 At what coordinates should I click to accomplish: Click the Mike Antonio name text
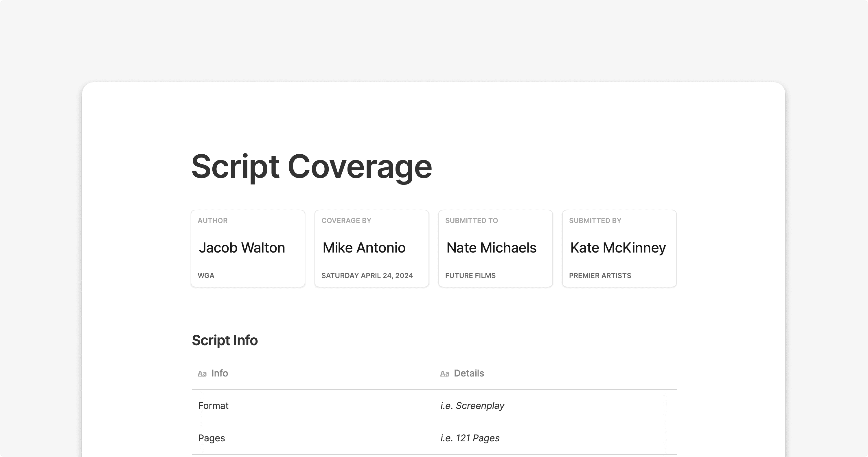364,248
